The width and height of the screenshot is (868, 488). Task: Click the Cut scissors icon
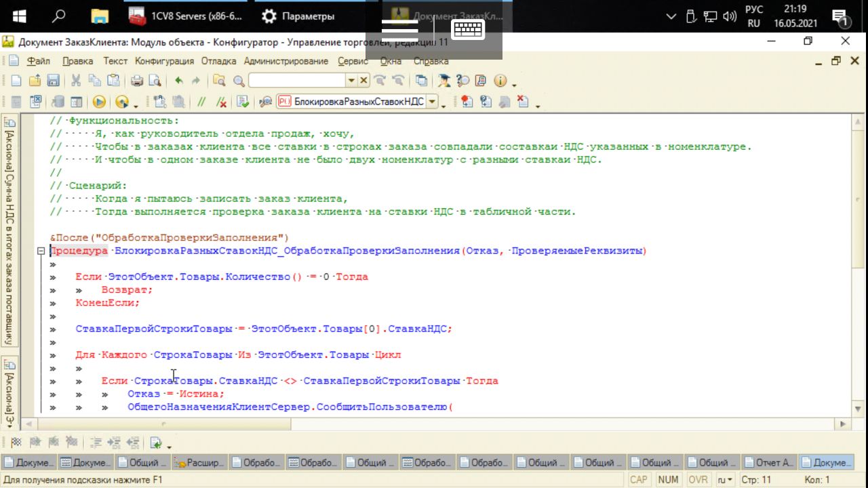click(x=75, y=81)
